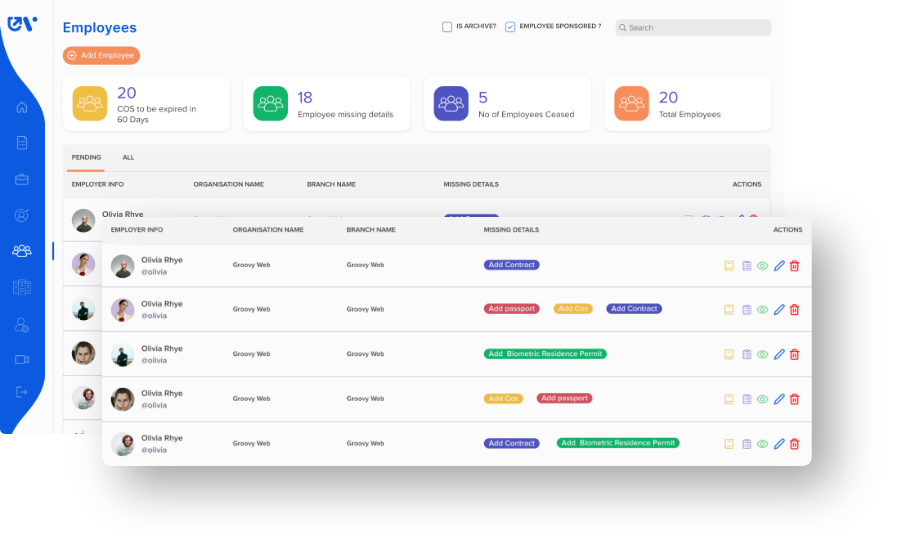The height and width of the screenshot is (555, 901).
Task: Click Add passport tag beside Add Contract
Action: pyautogui.click(x=512, y=309)
